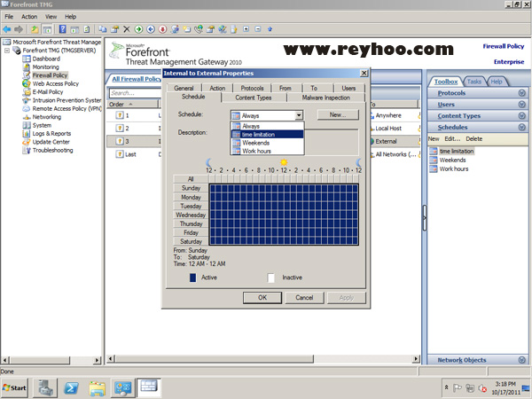Confirm the dialog with OK
The image size is (532, 399).
pyautogui.click(x=262, y=298)
